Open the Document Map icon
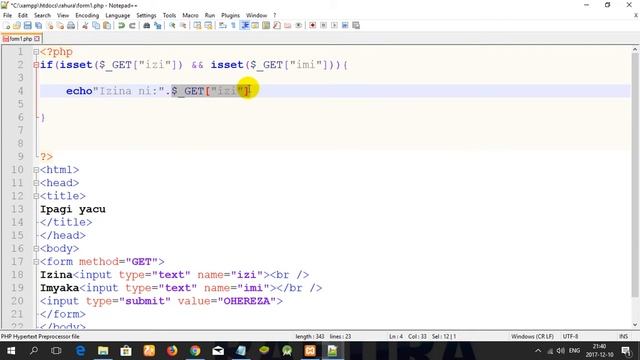This screenshot has width=640, height=360. point(266,25)
